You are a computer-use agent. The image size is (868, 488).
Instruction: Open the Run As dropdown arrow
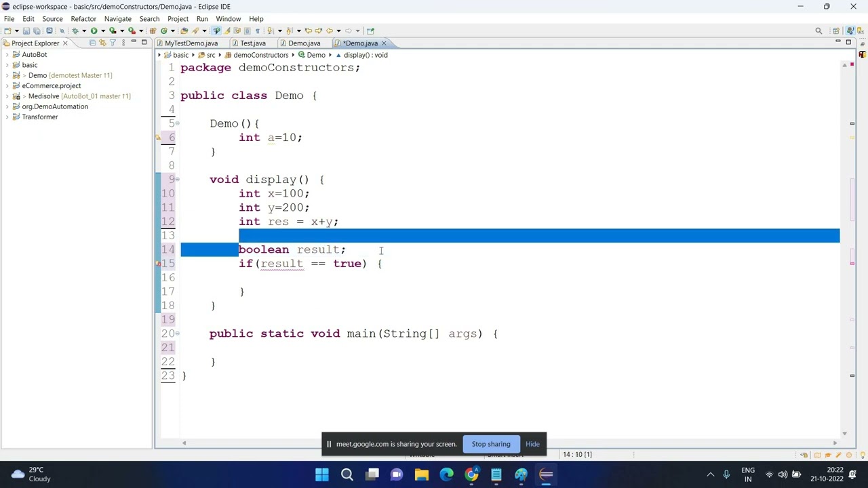pyautogui.click(x=103, y=30)
